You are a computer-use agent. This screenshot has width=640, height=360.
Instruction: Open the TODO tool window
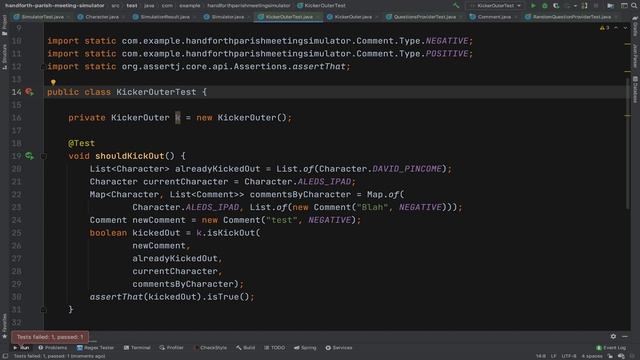pyautogui.click(x=274, y=348)
